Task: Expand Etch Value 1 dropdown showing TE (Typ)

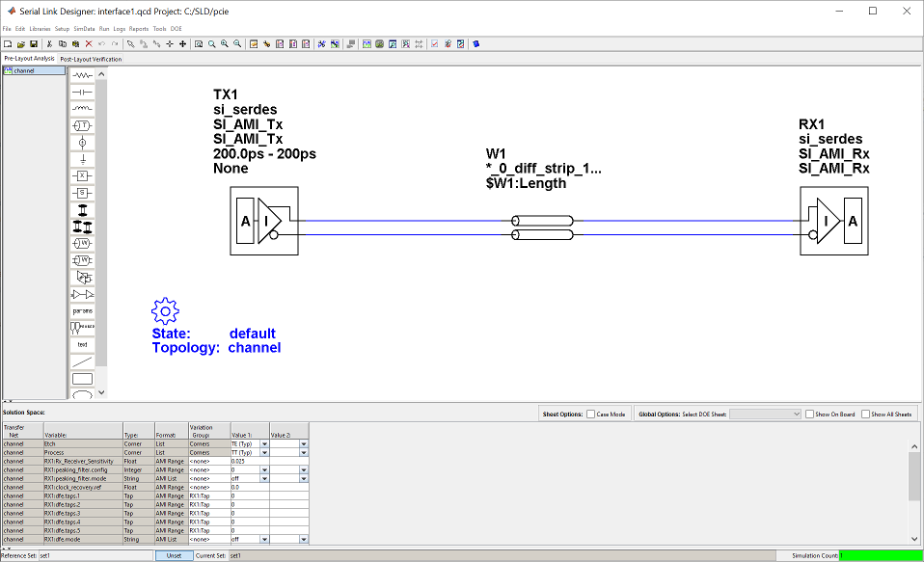Action: (264, 443)
